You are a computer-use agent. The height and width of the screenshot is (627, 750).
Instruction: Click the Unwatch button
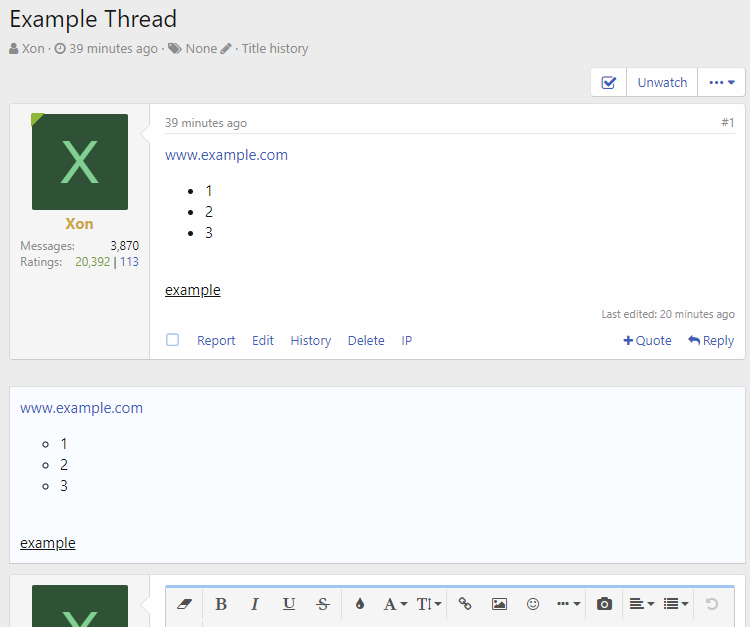point(662,82)
